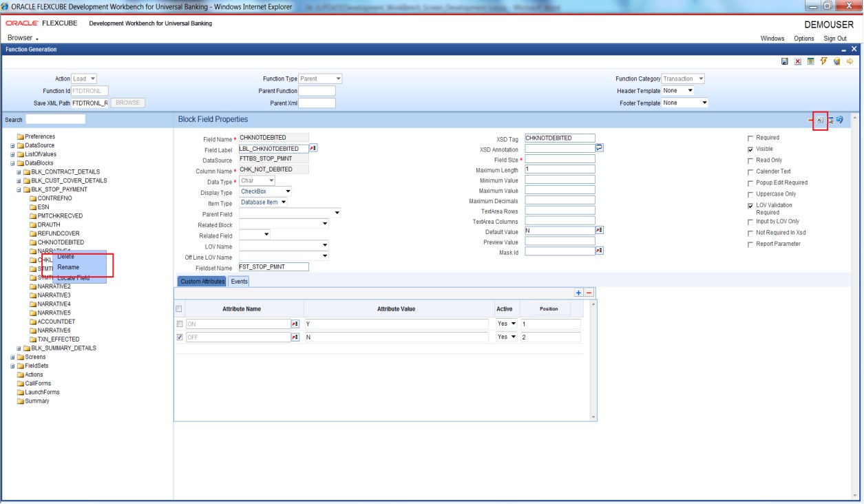Toggle the Calender Text checkbox

(750, 171)
